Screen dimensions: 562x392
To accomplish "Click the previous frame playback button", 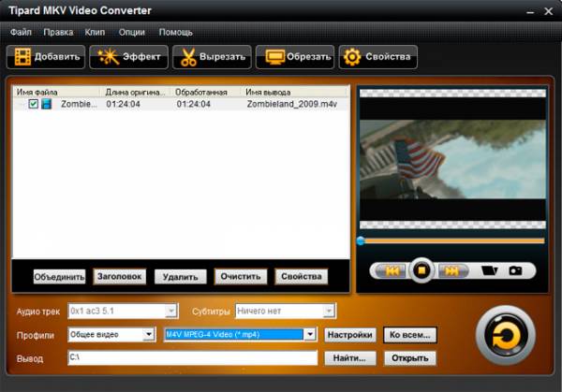I will click(x=391, y=270).
